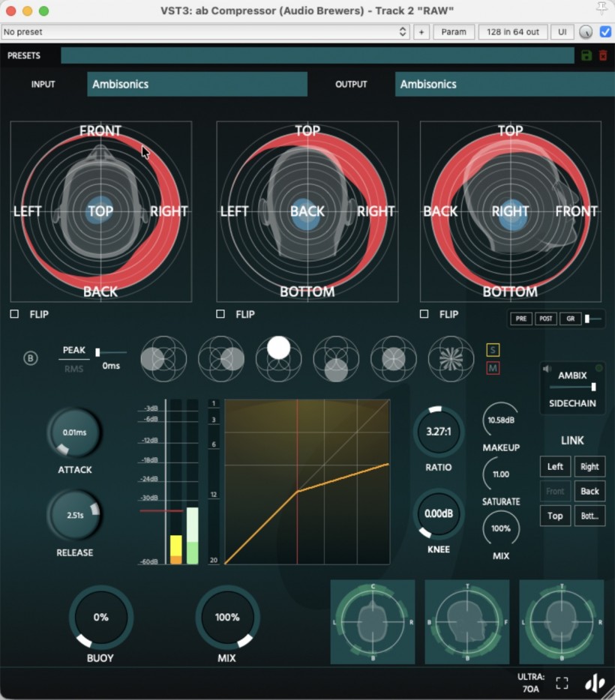The width and height of the screenshot is (615, 700).
Task: Click the plus button beside preset menu
Action: [421, 32]
